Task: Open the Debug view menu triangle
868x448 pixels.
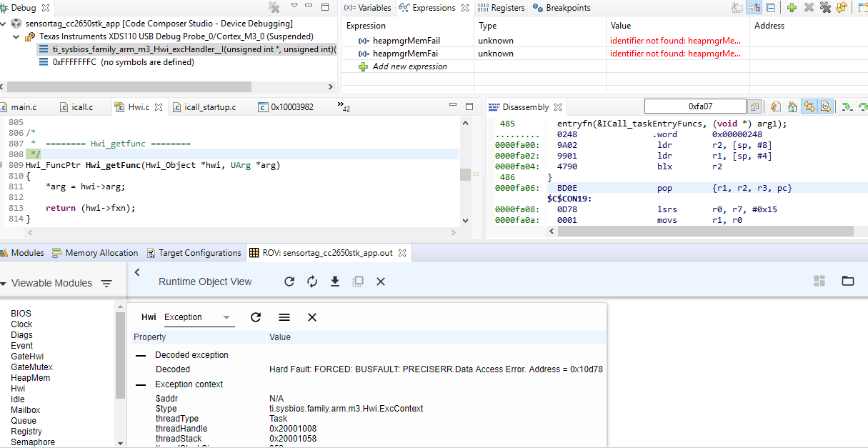Action: (294, 6)
